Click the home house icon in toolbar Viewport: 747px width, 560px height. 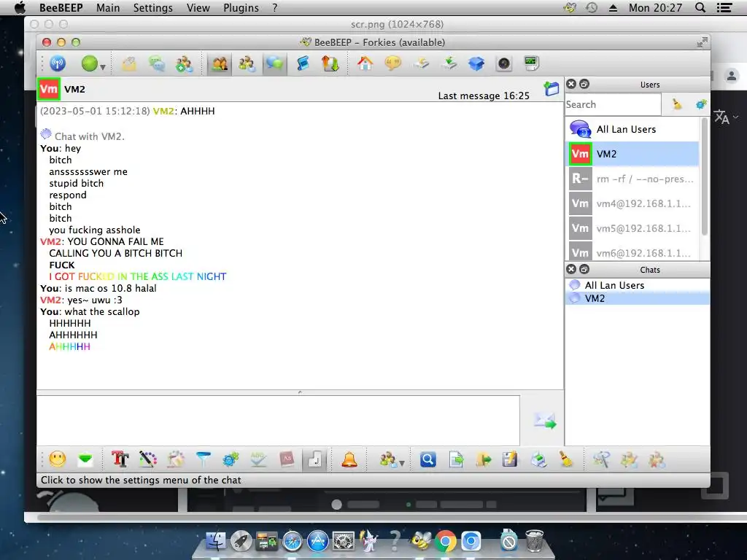[365, 64]
